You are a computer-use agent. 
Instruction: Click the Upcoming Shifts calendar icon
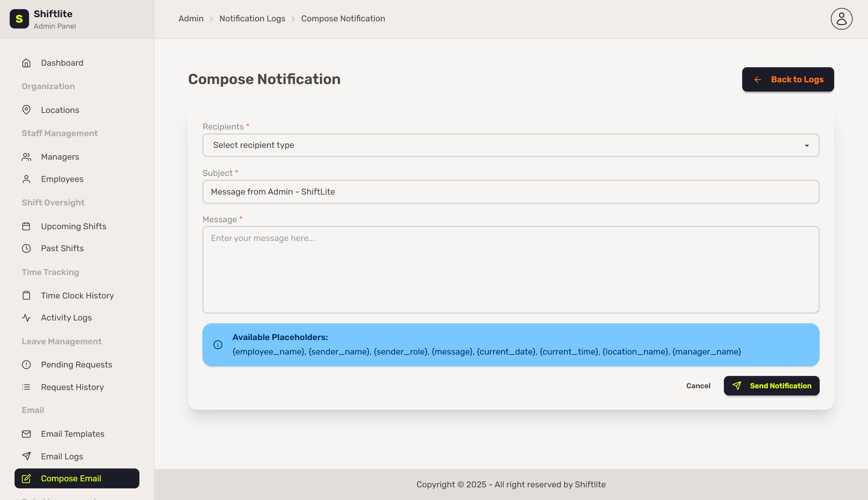(x=27, y=226)
